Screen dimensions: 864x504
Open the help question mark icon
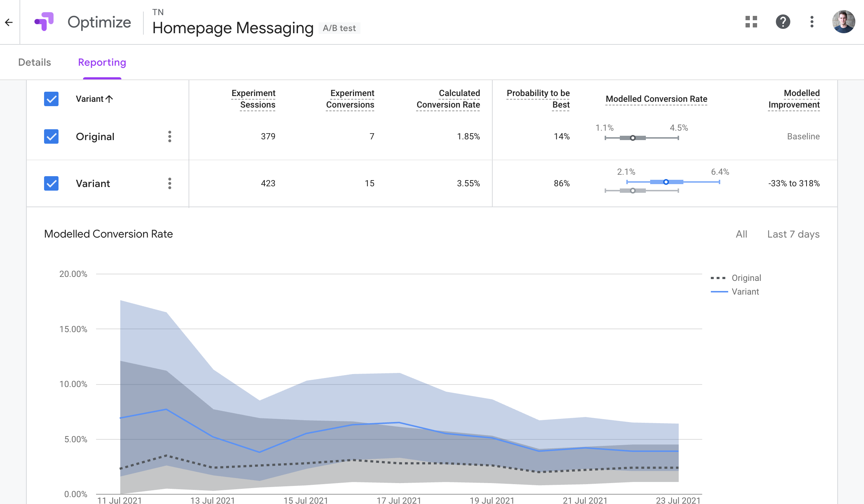(783, 22)
